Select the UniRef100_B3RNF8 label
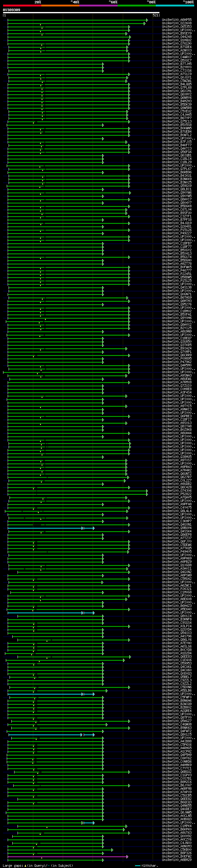Viewport: 197px width, 868px height. point(176,619)
